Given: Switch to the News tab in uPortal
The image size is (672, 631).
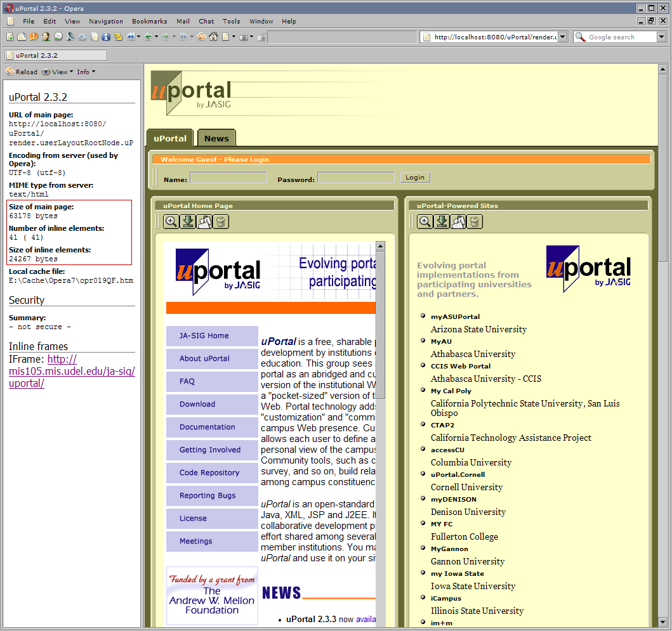Looking at the screenshot, I should [216, 138].
